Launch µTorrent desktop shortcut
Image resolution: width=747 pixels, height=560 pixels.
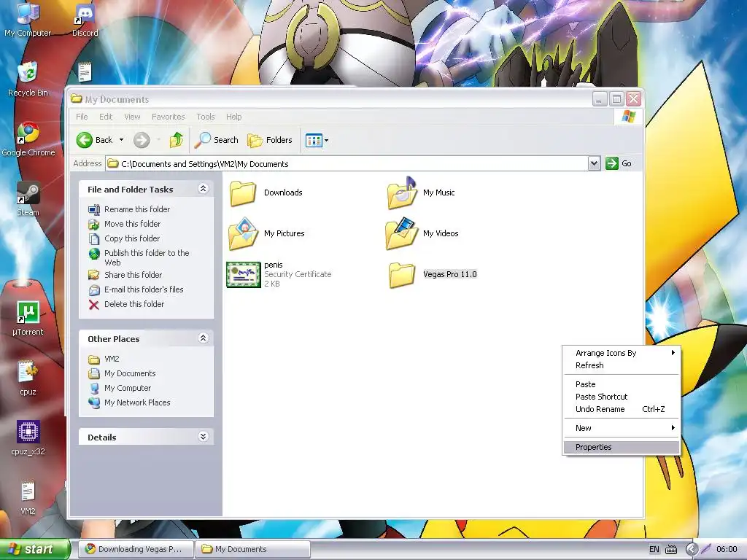point(28,319)
